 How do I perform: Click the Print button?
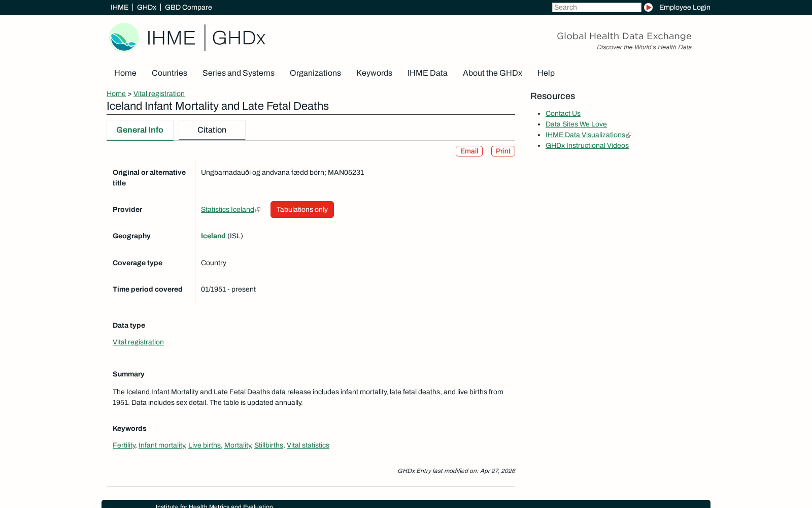(x=503, y=151)
